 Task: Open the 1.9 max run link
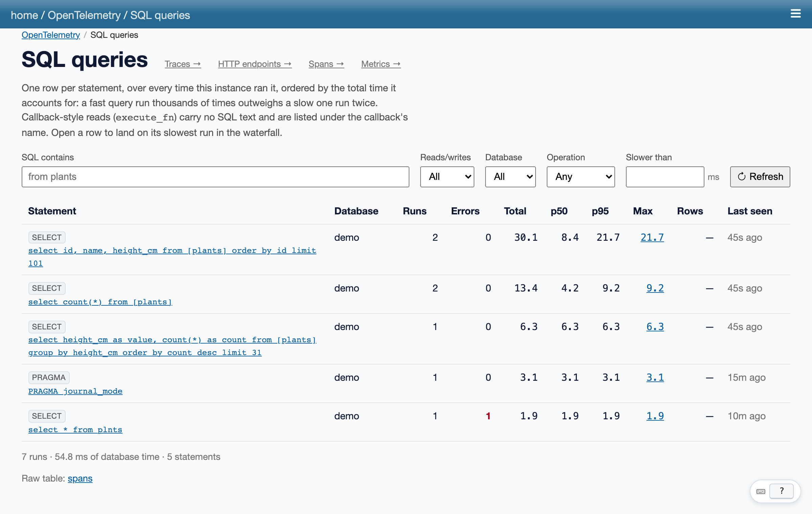tap(655, 416)
